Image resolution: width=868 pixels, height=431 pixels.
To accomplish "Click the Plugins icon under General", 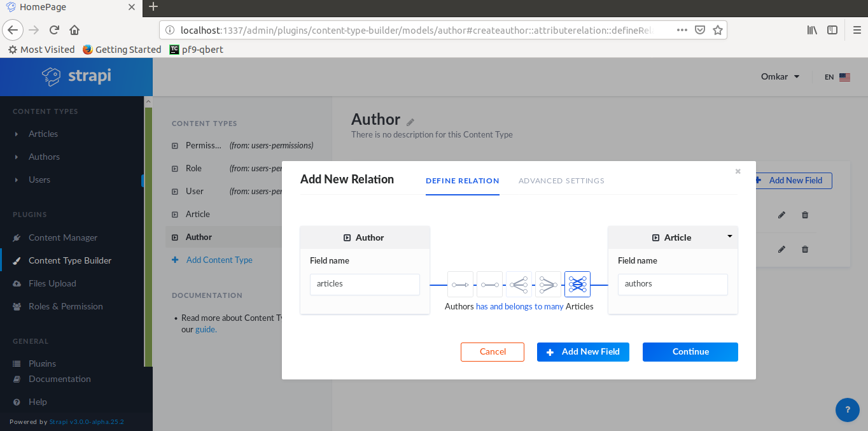I will point(17,363).
